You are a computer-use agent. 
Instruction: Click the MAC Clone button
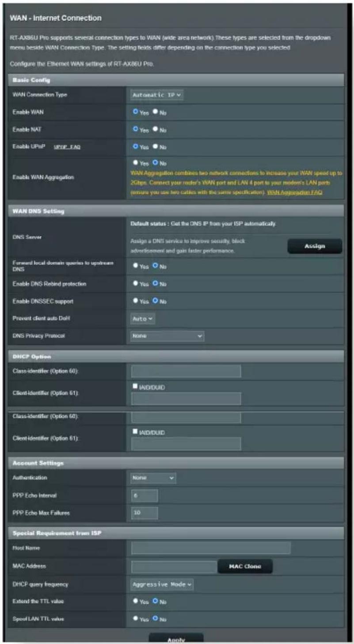245,566
